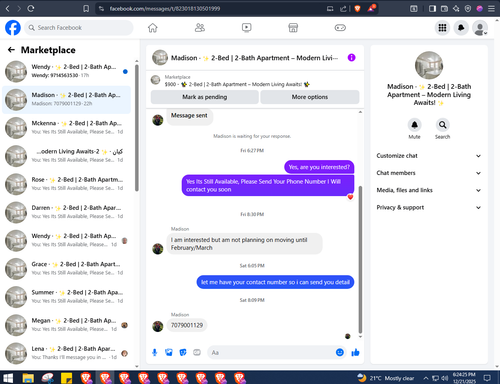Click the scroll-down arrow of the chat pane

360,337
